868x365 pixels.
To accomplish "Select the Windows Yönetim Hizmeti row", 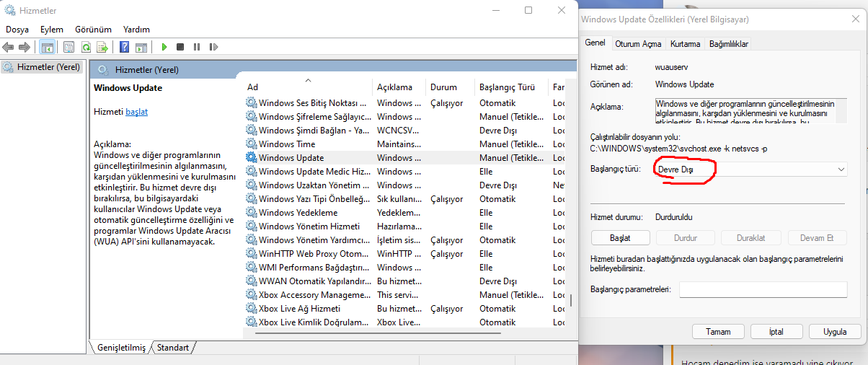I will (x=404, y=226).
